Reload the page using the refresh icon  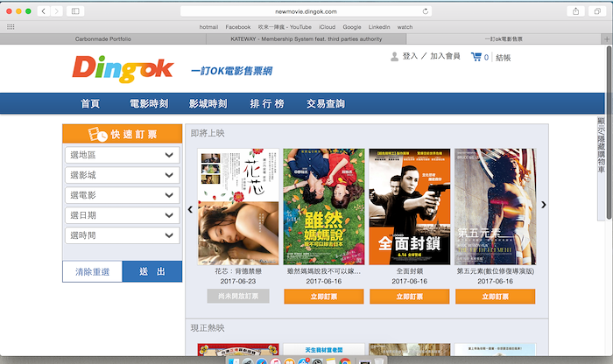point(426,11)
